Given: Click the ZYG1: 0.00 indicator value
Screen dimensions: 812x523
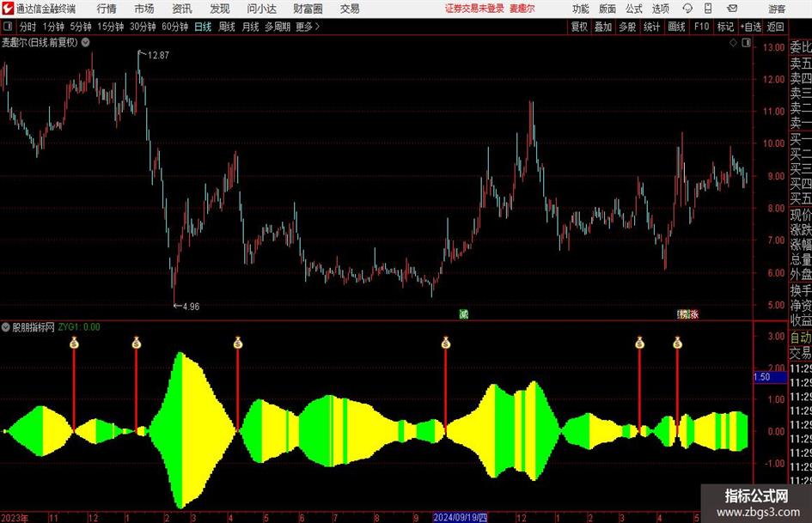Looking at the screenshot, I should pos(79,326).
